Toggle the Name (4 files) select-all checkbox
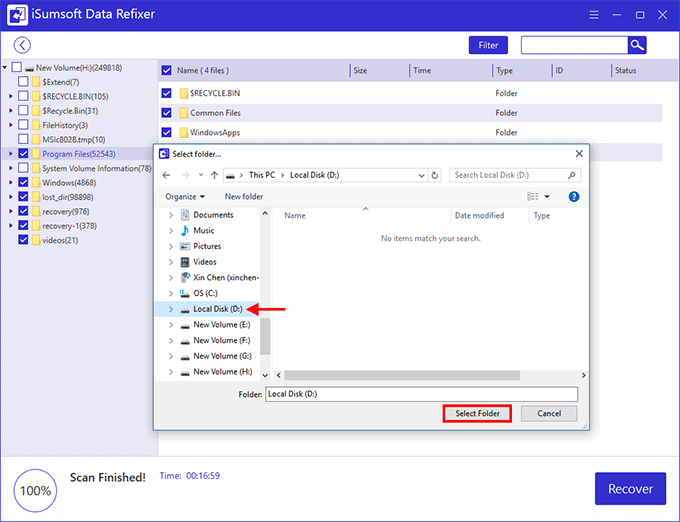 pos(166,70)
